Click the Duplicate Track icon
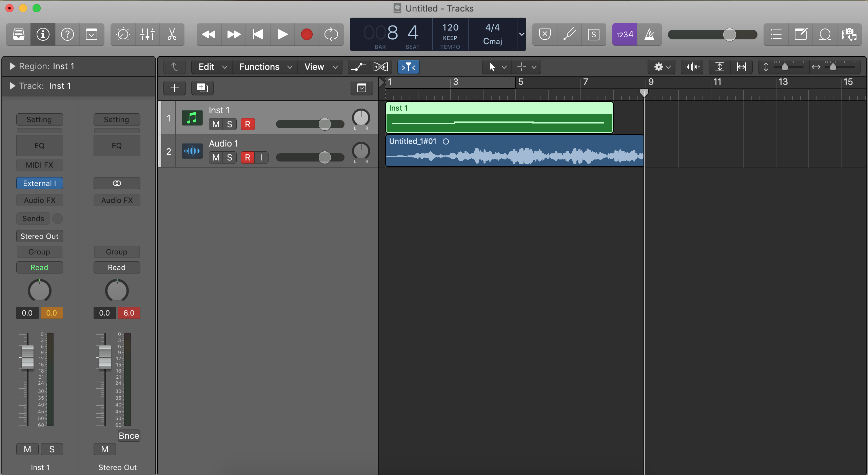Viewport: 868px width, 475px height. click(202, 88)
